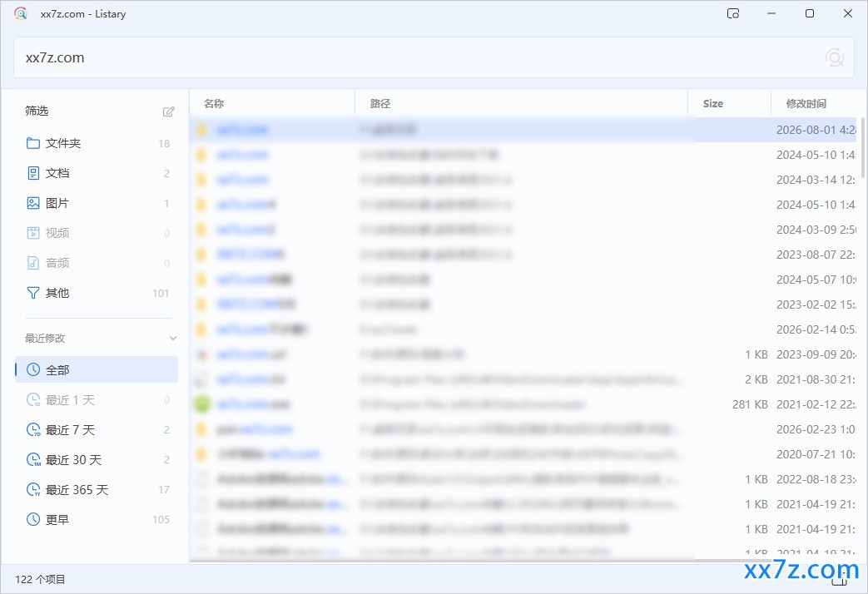Collapse the 最近修改 section chevron
Image resolution: width=868 pixels, height=594 pixels.
tap(173, 339)
